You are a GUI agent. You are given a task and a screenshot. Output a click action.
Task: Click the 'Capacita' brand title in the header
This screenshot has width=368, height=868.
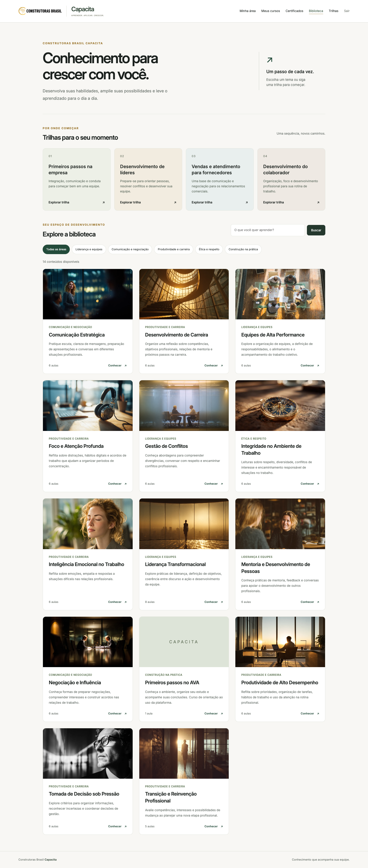(x=83, y=9)
